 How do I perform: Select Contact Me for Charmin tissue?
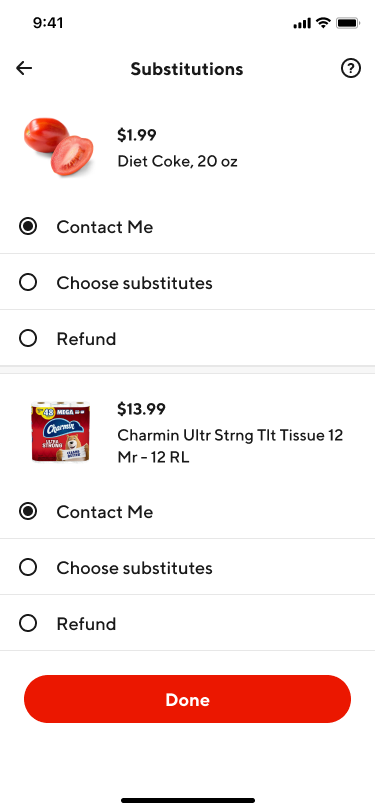188,512
